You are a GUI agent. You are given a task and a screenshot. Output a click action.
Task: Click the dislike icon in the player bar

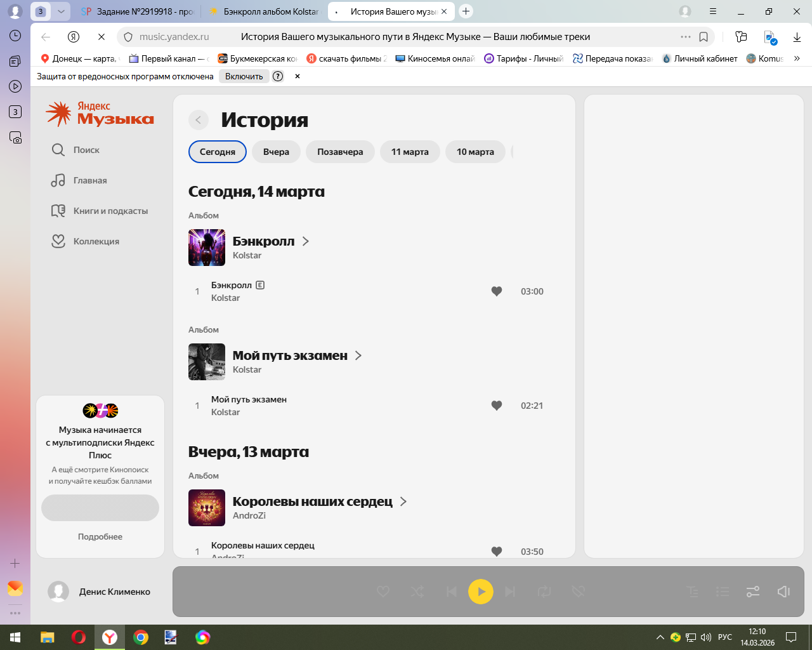[578, 592]
